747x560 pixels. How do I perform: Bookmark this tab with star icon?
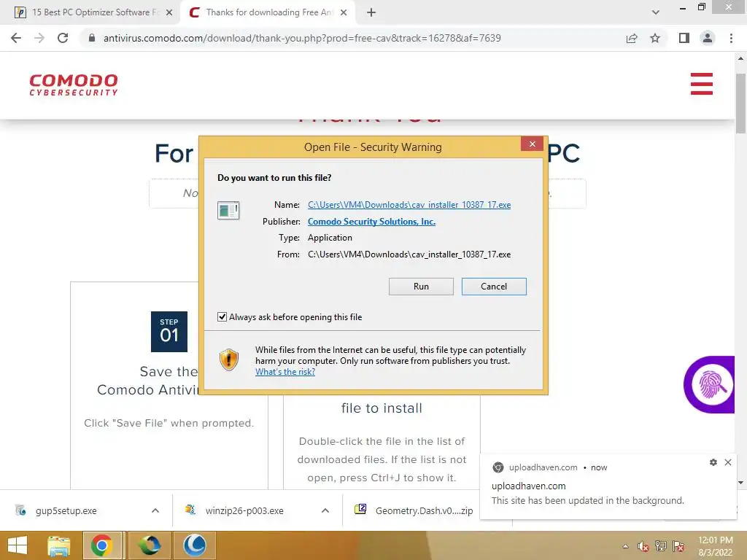[655, 38]
